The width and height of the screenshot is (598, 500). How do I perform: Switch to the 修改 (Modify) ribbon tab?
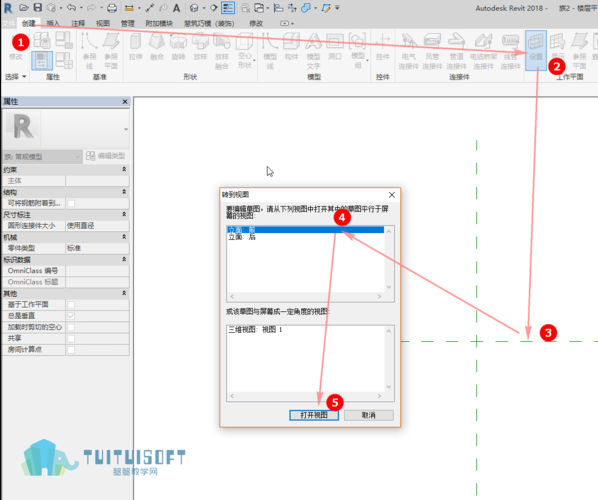(x=256, y=23)
